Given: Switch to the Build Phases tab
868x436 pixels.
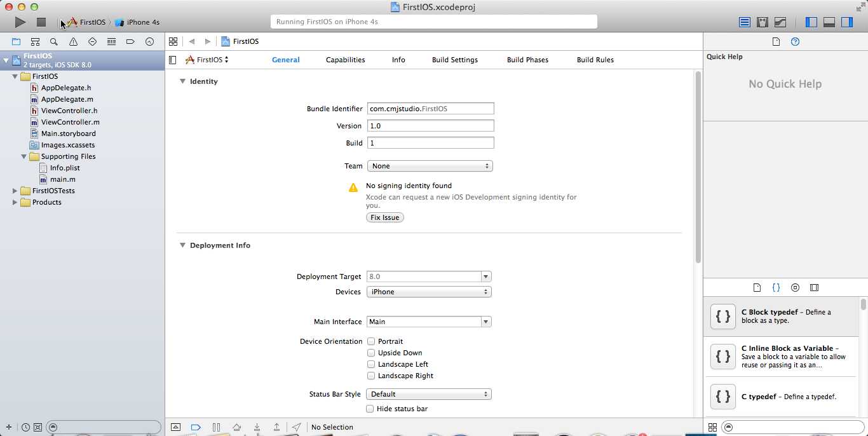Looking at the screenshot, I should pos(527,60).
